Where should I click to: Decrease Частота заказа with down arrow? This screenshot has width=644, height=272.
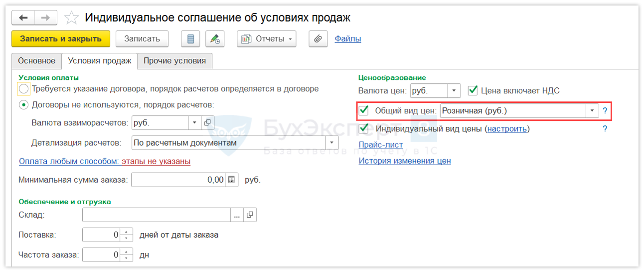click(127, 259)
